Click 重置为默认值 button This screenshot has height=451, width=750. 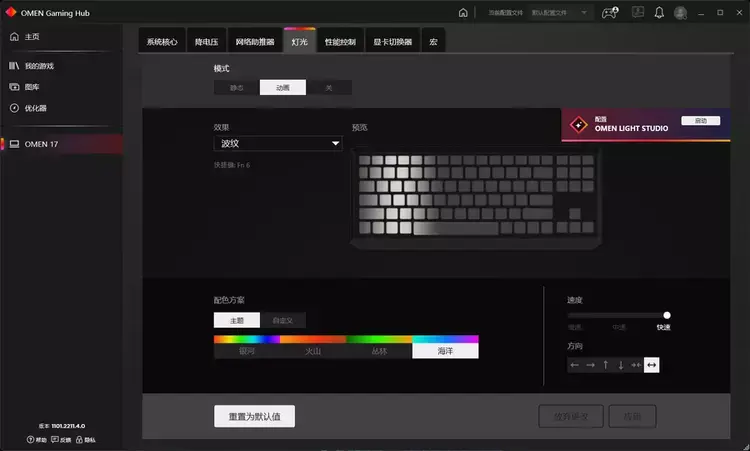(x=254, y=417)
